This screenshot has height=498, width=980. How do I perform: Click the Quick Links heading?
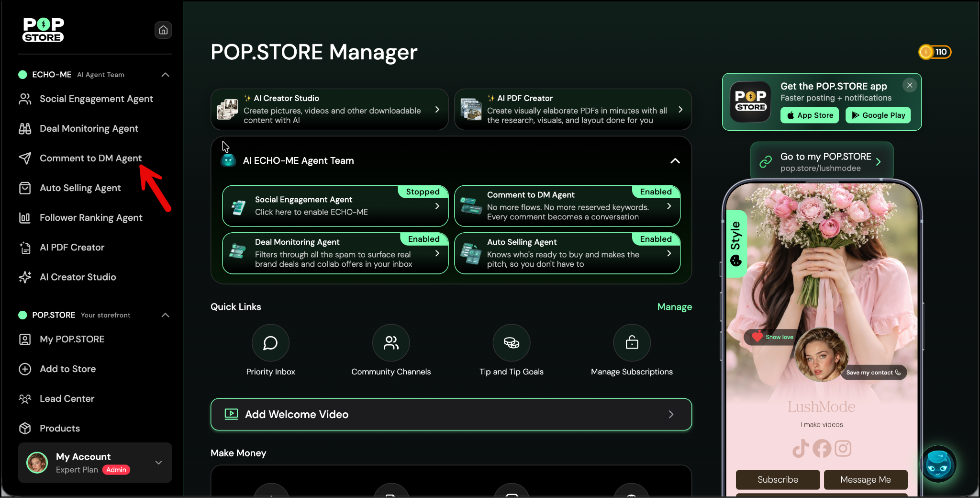(236, 307)
